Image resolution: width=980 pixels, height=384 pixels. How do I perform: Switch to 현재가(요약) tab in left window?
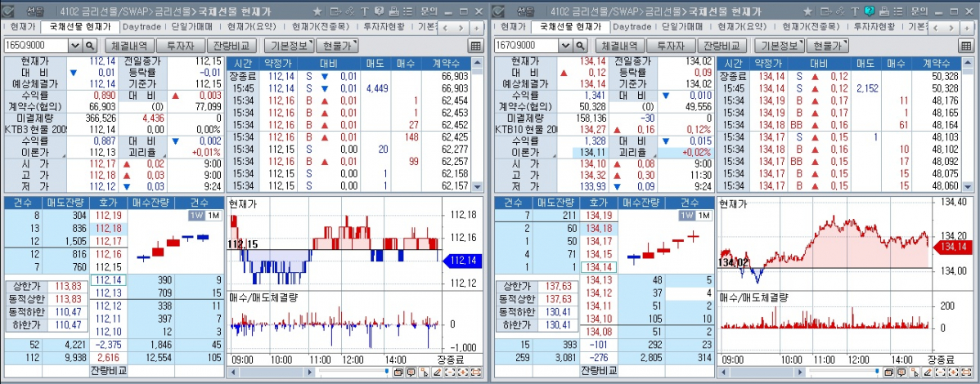click(250, 27)
